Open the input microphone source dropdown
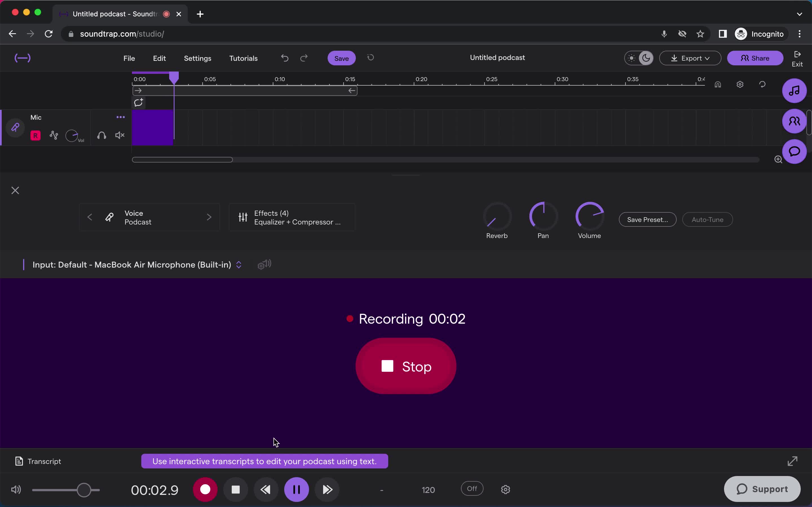The image size is (812, 507). point(239,264)
